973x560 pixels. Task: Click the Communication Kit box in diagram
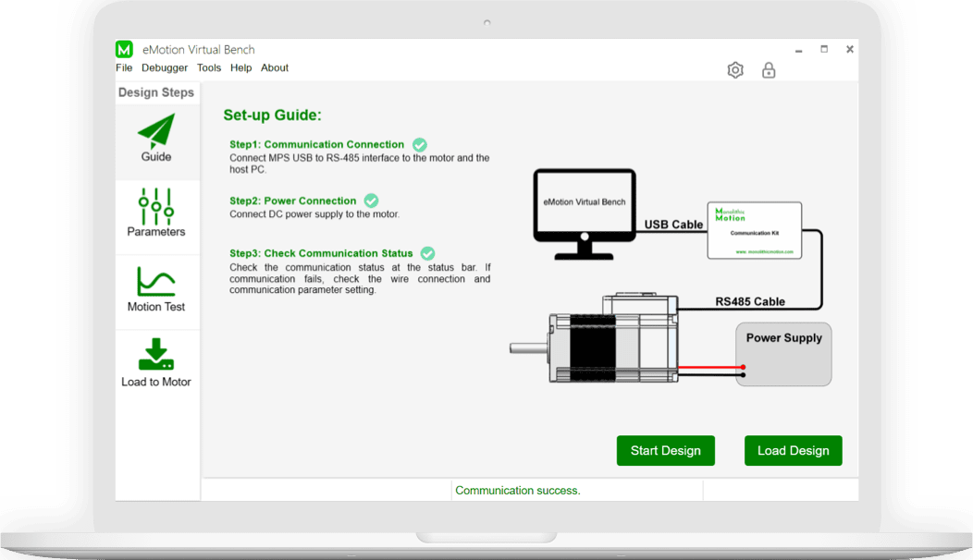[755, 230]
